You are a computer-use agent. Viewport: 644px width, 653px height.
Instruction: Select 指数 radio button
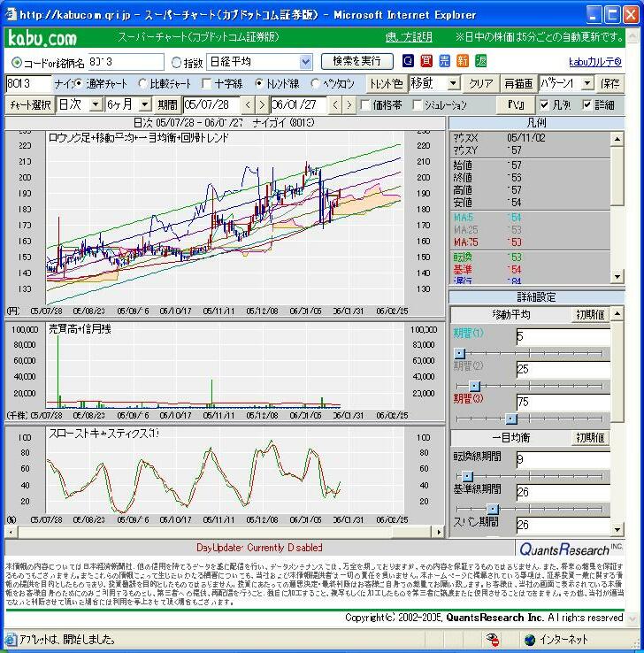click(177, 63)
